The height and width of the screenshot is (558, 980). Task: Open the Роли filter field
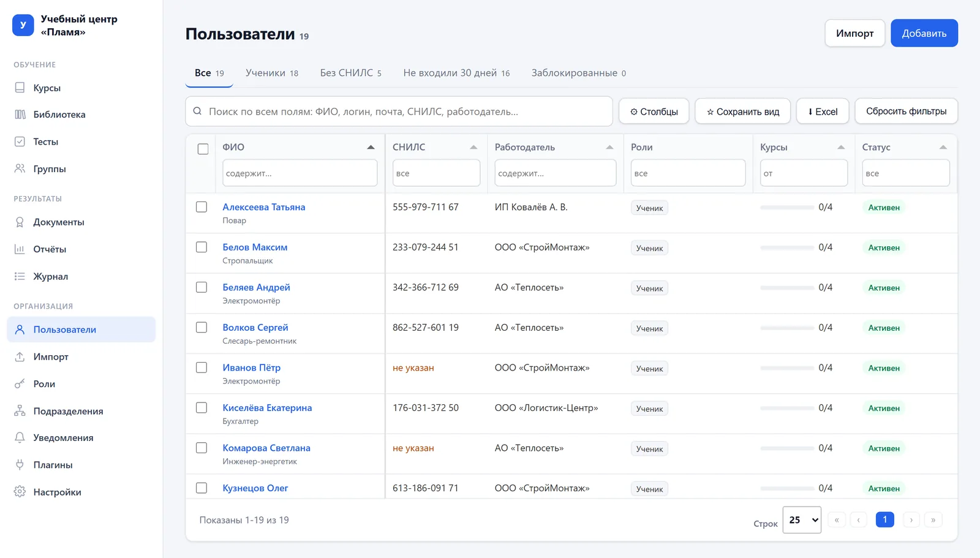pos(688,173)
